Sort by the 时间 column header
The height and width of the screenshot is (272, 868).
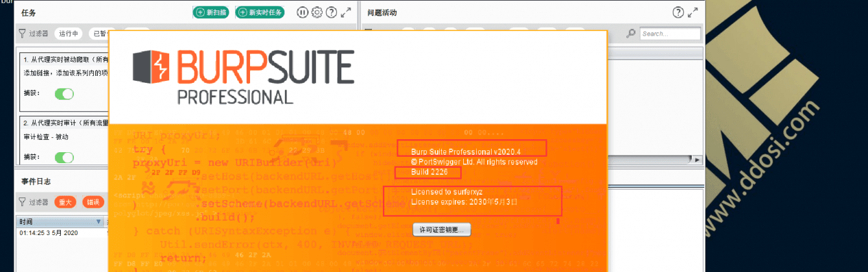coord(60,221)
